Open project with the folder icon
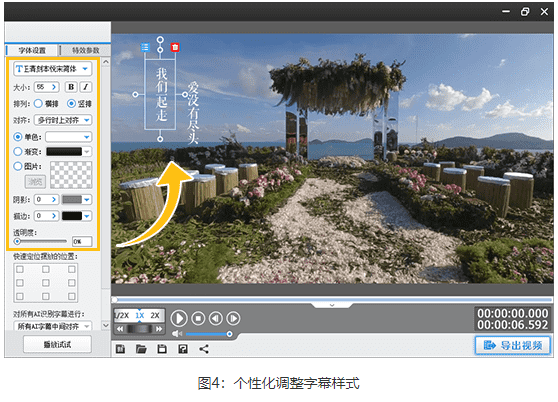 point(141,349)
